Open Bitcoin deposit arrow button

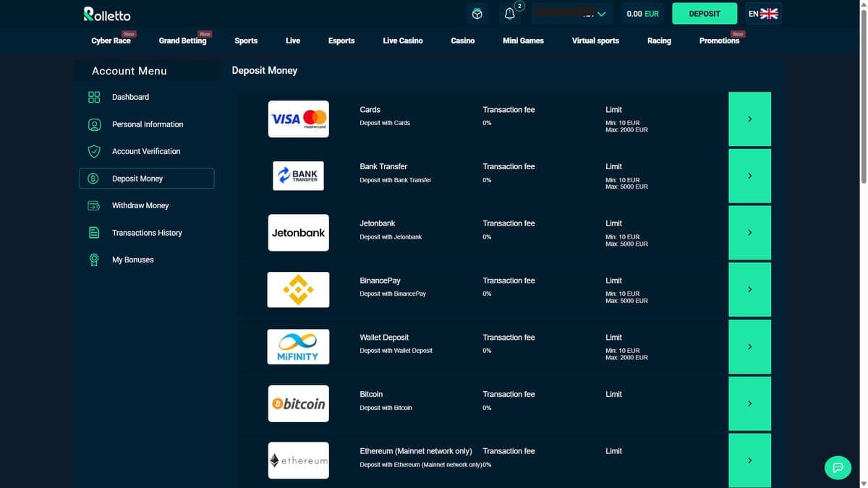coord(749,403)
